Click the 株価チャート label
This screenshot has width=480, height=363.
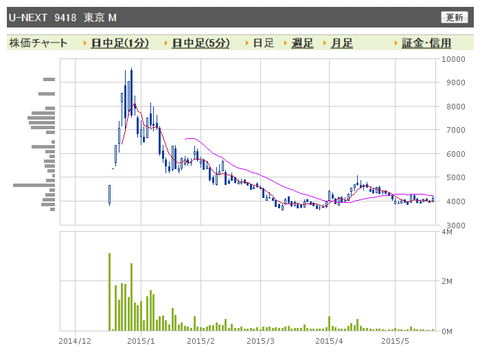[x=38, y=43]
